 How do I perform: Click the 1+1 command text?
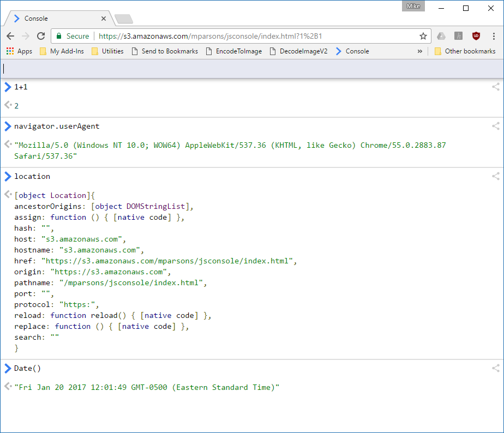pos(21,87)
